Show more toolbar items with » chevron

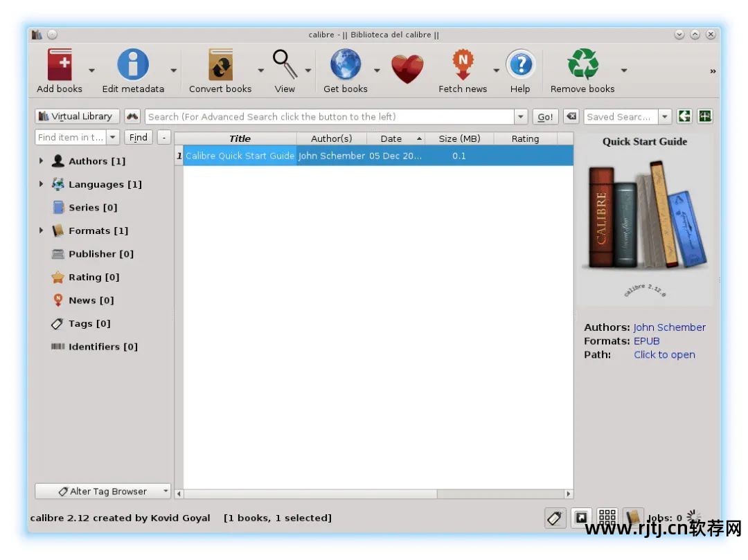click(x=713, y=71)
